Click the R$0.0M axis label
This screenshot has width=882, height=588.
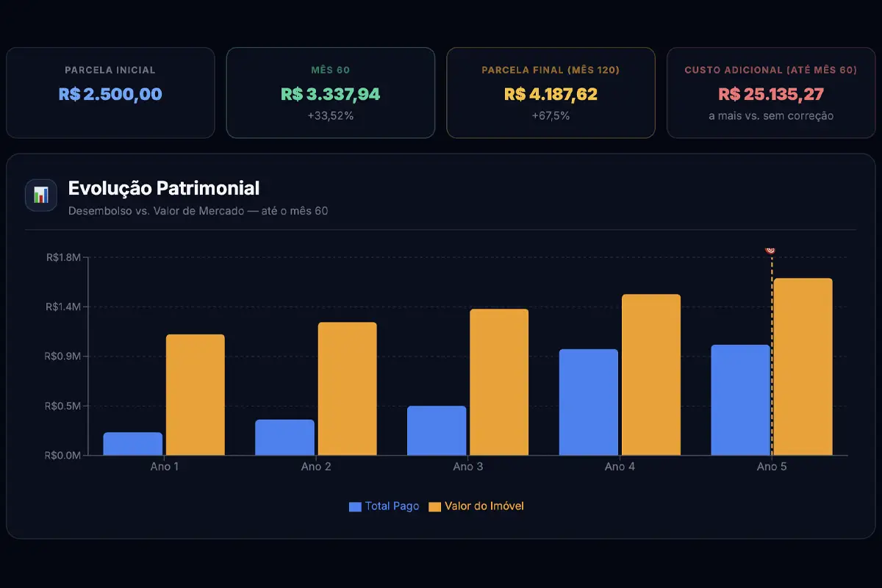point(62,456)
